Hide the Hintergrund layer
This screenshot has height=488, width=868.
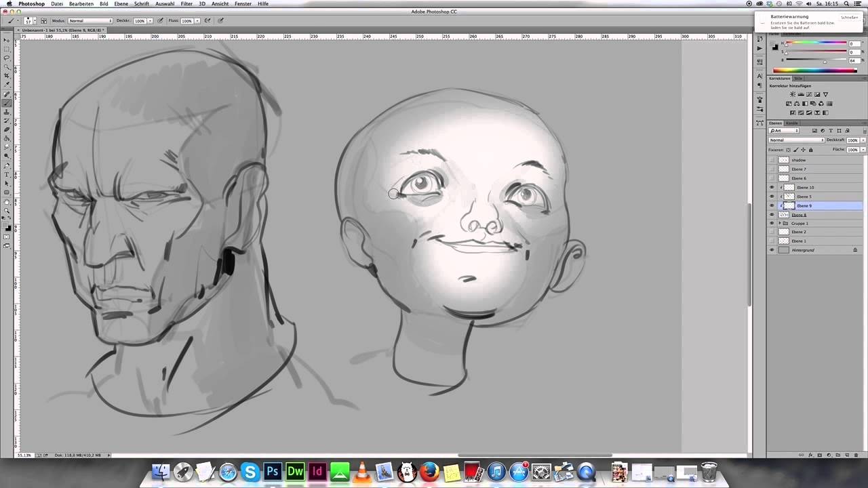tap(772, 250)
